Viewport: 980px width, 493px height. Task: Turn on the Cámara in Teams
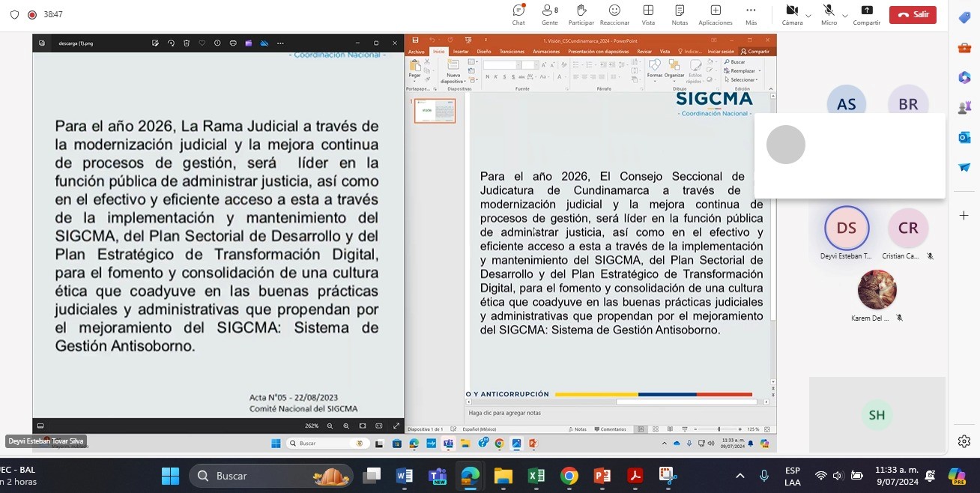click(792, 15)
